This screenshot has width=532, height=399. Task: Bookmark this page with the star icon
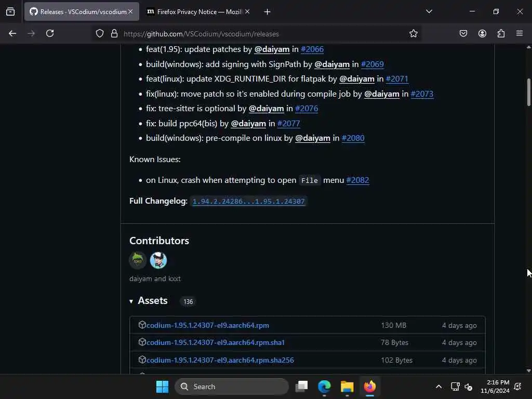pyautogui.click(x=413, y=34)
